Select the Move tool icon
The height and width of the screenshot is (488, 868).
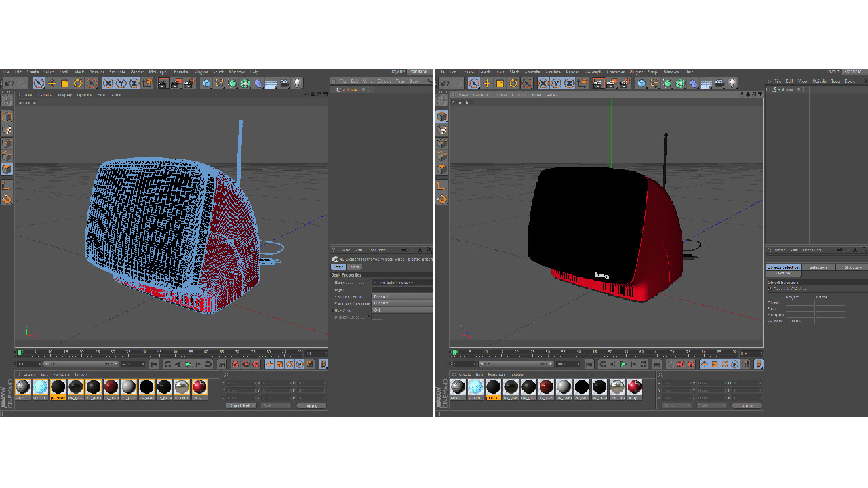click(52, 83)
